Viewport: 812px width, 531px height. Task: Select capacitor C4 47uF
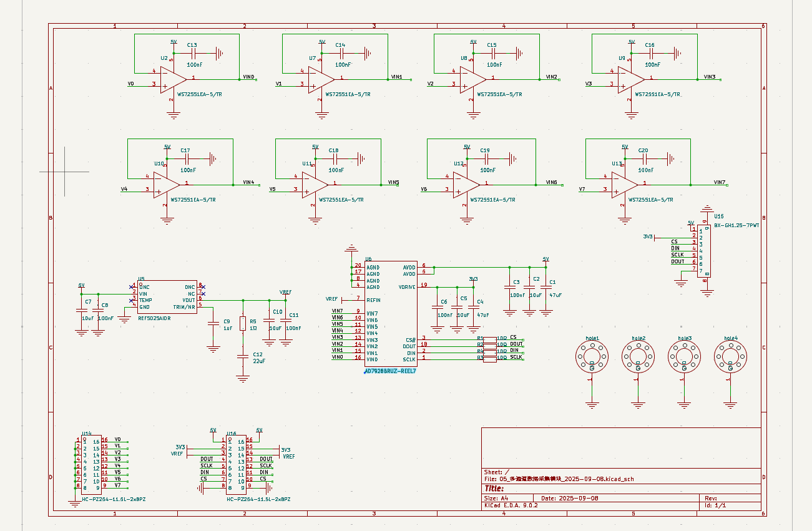473,308
